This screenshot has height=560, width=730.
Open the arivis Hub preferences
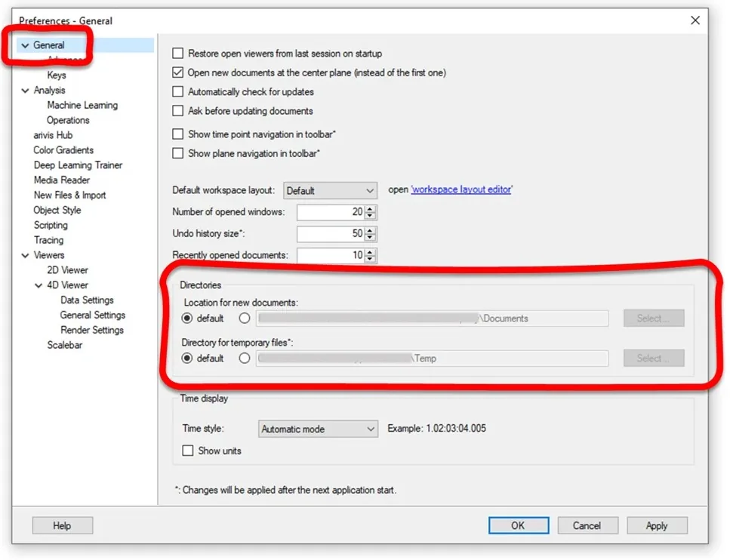[x=53, y=134]
